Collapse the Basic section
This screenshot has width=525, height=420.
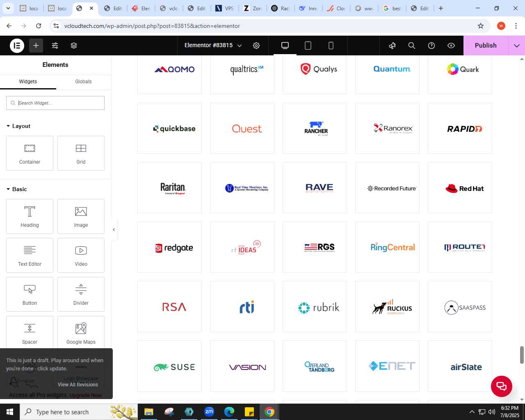17,189
